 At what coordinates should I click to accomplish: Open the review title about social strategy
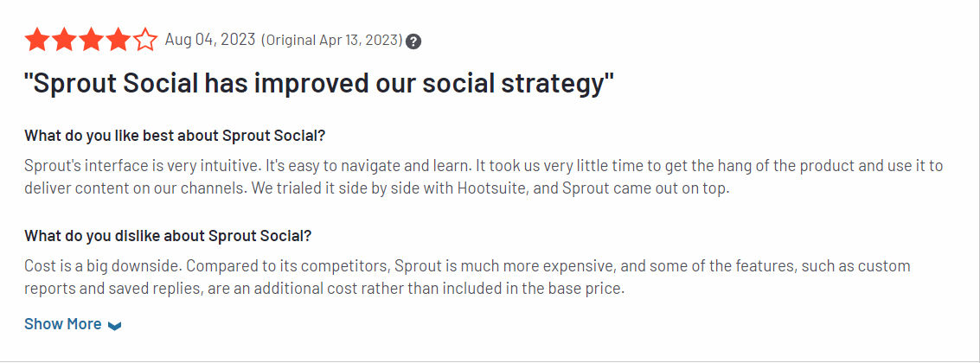point(319,82)
